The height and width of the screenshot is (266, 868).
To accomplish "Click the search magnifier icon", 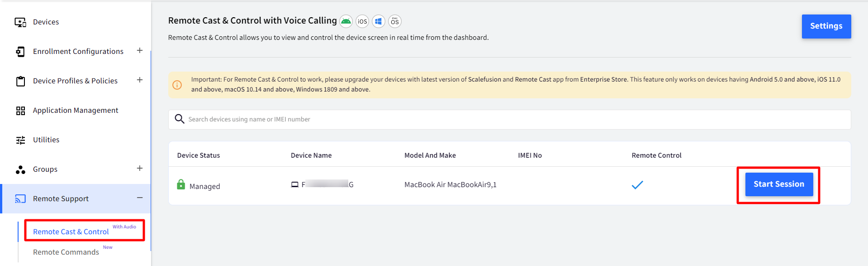I will [180, 119].
